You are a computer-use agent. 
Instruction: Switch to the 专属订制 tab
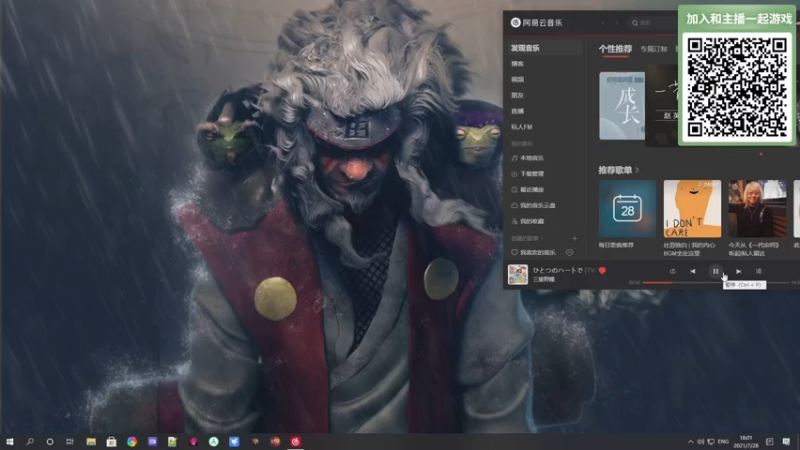coord(654,49)
